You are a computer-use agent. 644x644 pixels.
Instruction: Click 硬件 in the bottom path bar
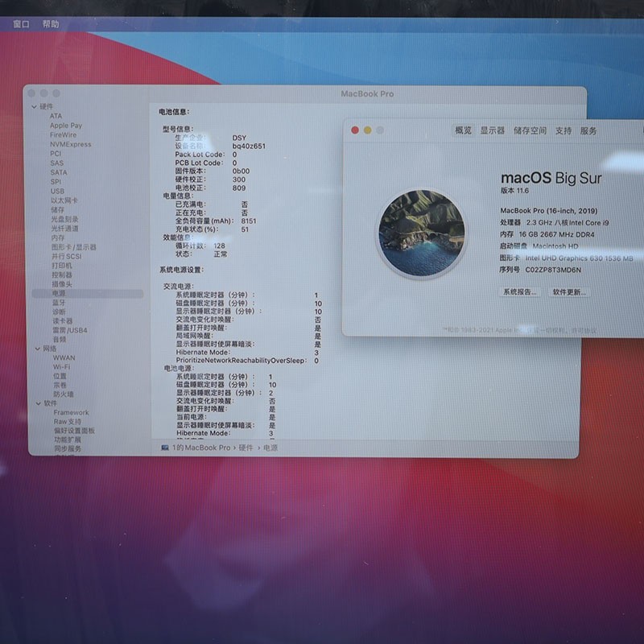click(246, 447)
